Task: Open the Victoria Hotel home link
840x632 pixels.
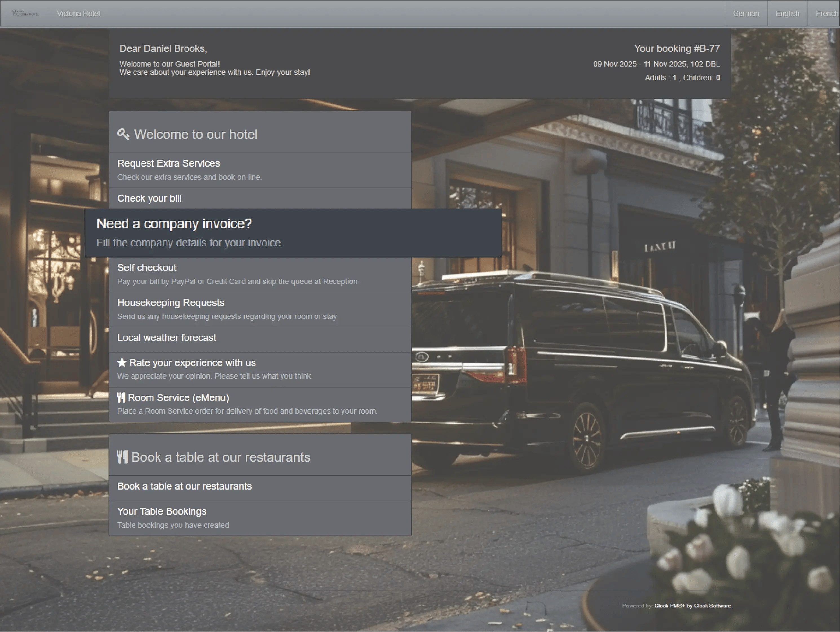Action: click(x=78, y=14)
